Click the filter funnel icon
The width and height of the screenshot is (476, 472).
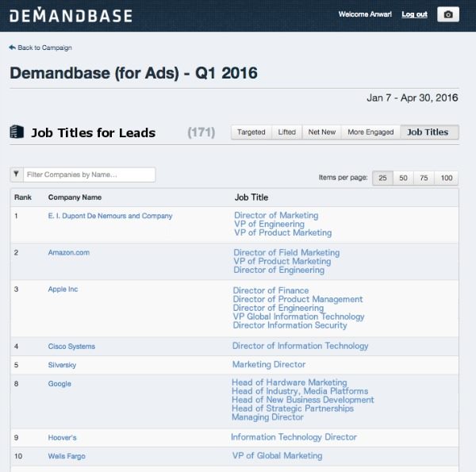point(17,175)
